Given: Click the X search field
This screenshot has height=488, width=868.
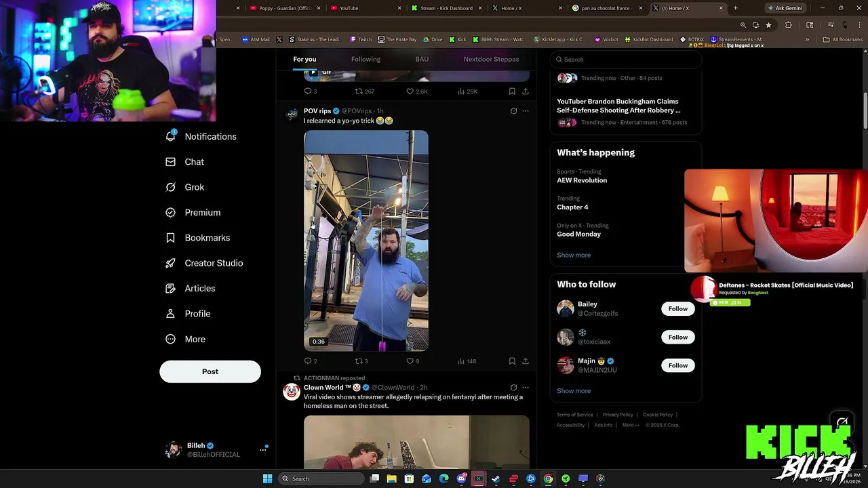Looking at the screenshot, I should (x=625, y=59).
